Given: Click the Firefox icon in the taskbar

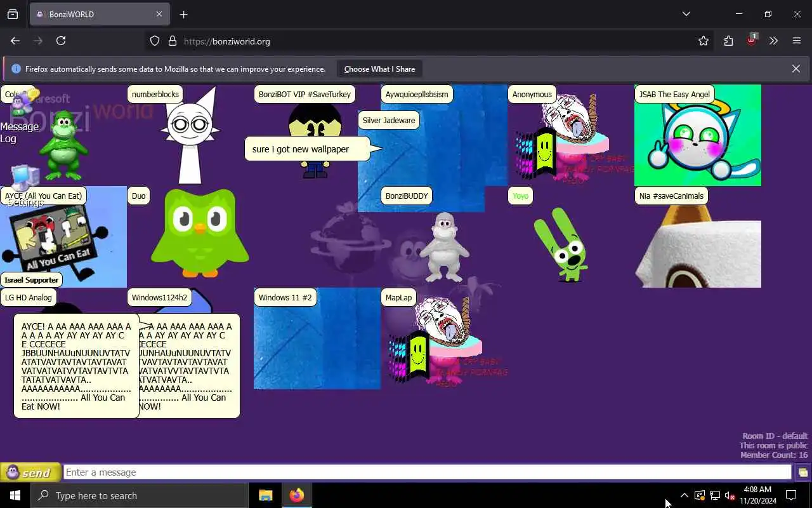Looking at the screenshot, I should pyautogui.click(x=296, y=495).
